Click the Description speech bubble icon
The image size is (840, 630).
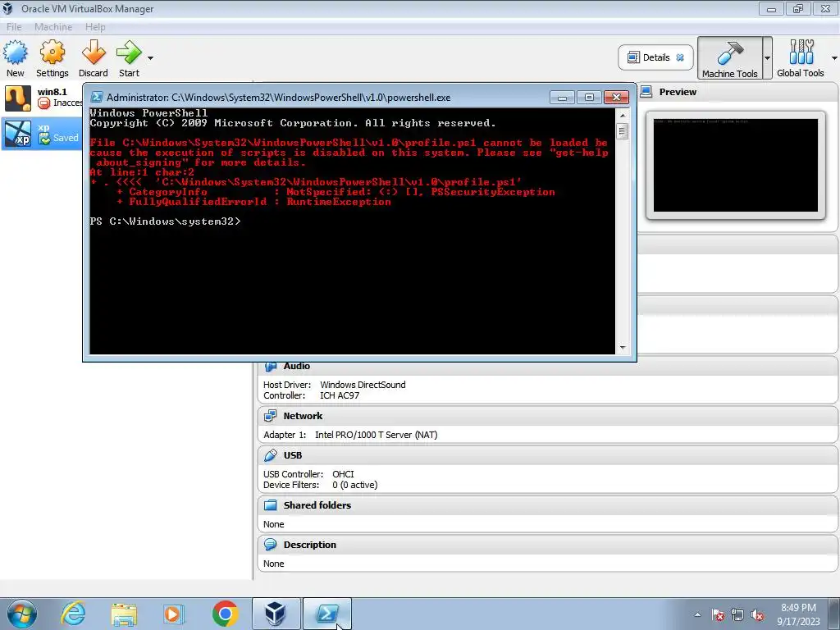271,545
